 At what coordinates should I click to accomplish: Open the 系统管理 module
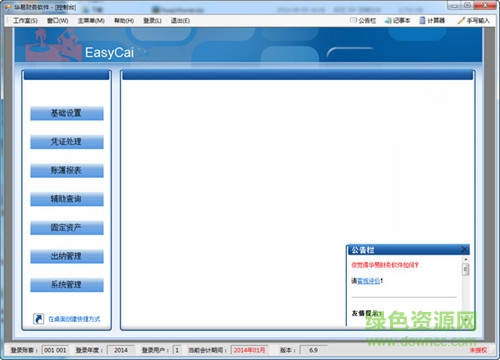tap(67, 285)
